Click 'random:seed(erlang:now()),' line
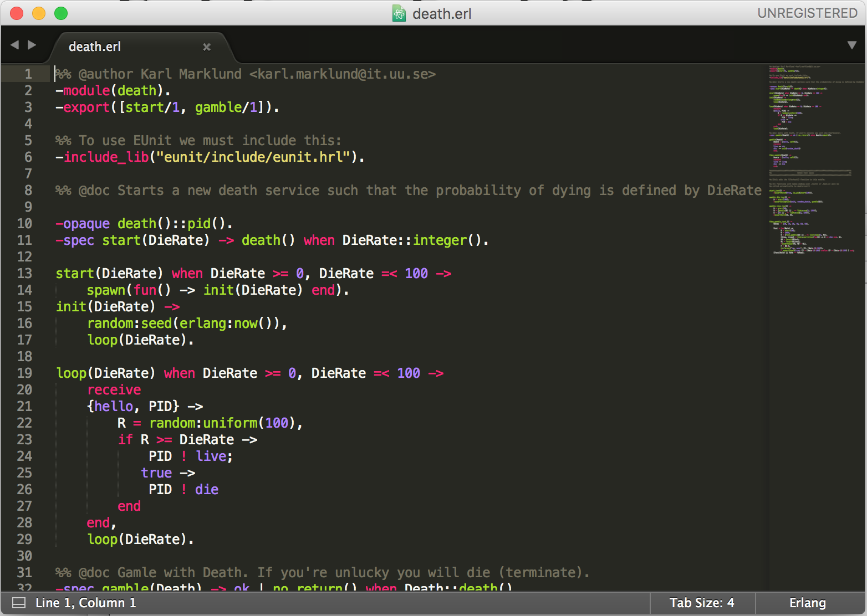The height and width of the screenshot is (616, 867). (x=187, y=324)
